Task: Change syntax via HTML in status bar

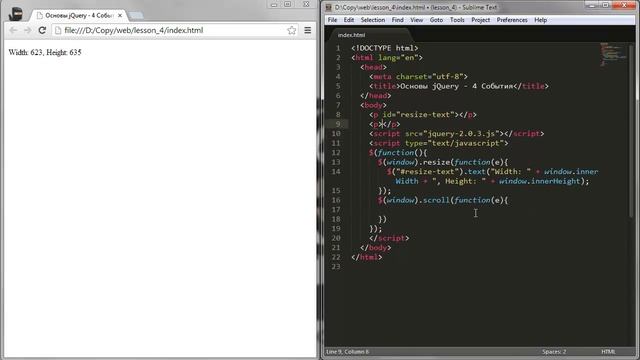Action: [x=608, y=352]
